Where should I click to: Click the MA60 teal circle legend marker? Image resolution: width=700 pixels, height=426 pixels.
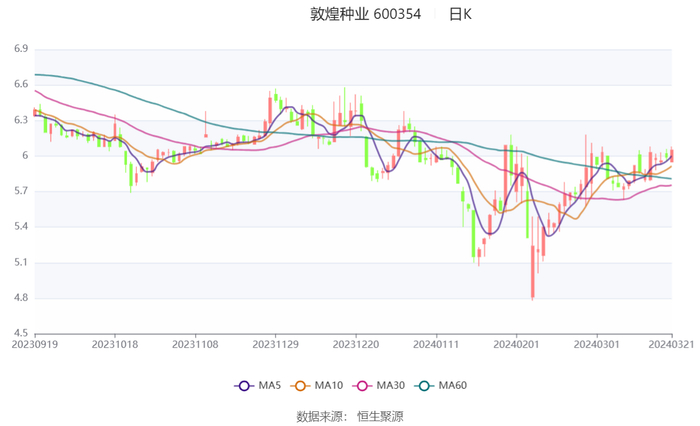(424, 385)
